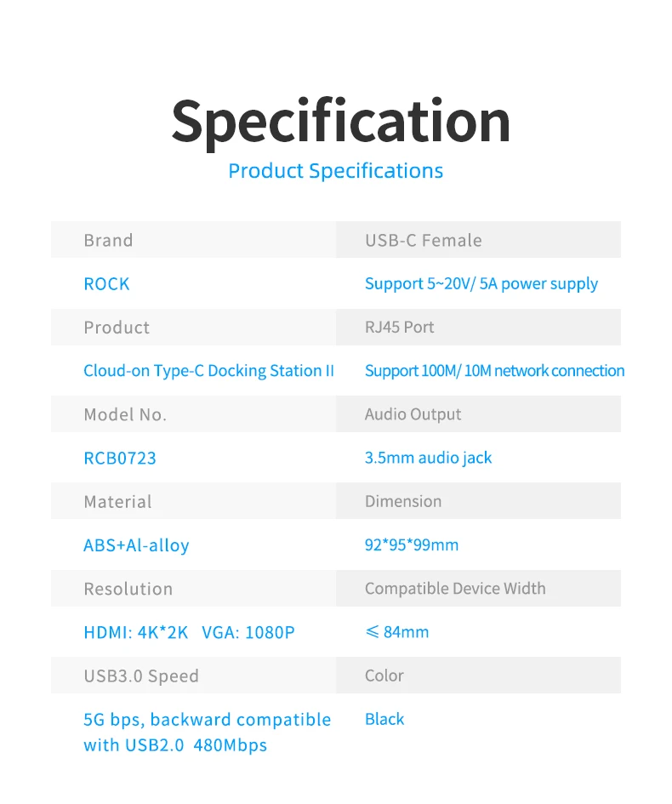Viewport: 672px width, 804px height.
Task: Select the ≤ 84mm device width value
Action: (x=397, y=631)
